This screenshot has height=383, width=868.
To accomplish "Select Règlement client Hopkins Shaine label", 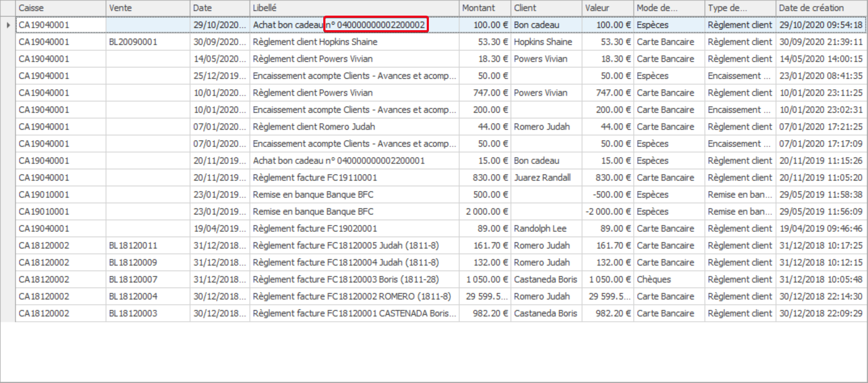I will (315, 42).
